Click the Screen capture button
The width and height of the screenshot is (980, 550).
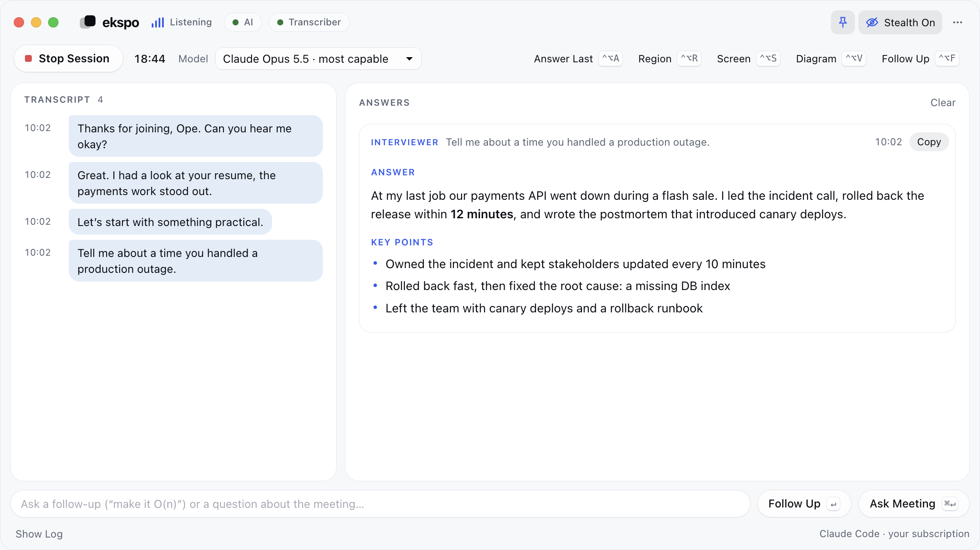[x=748, y=58]
